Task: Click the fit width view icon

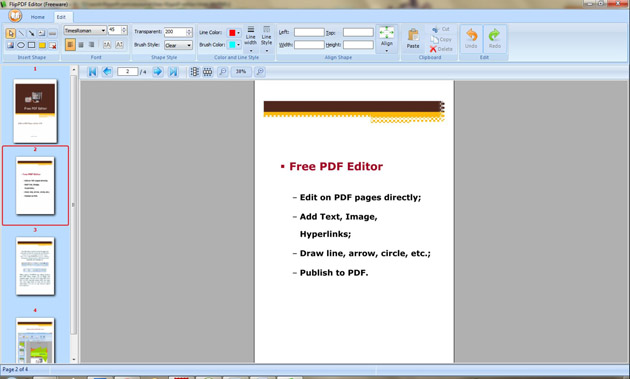Action: coord(207,72)
